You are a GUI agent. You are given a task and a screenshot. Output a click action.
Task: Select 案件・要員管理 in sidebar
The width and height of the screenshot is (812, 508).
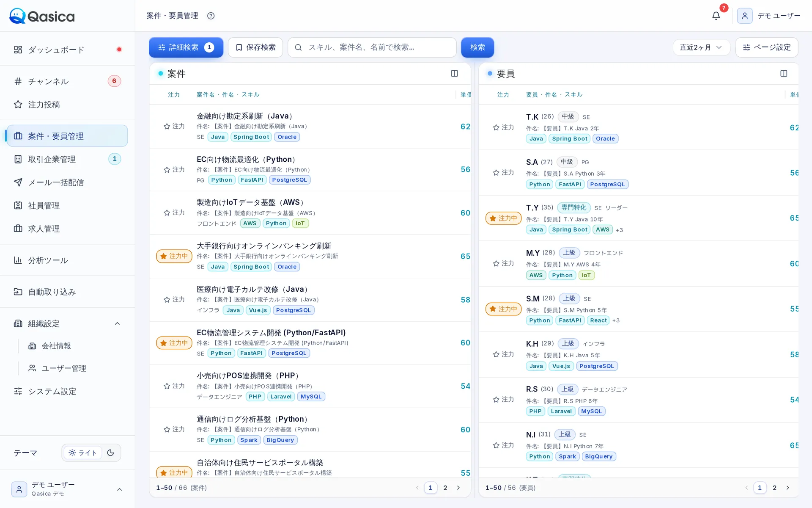[67, 136]
